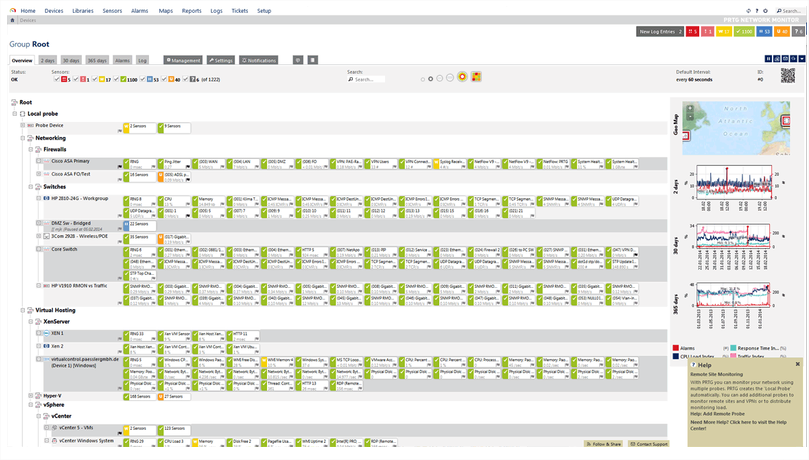The width and height of the screenshot is (809, 460).
Task: Click the home icon in the breadcrumb bar
Action: (x=12, y=20)
